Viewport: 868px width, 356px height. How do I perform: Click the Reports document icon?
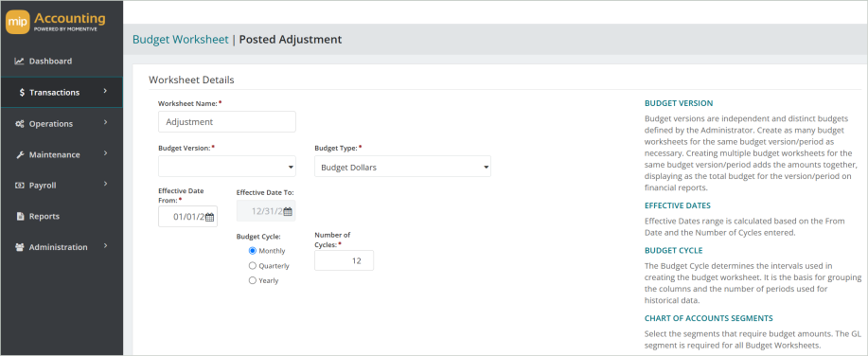pyautogui.click(x=20, y=217)
